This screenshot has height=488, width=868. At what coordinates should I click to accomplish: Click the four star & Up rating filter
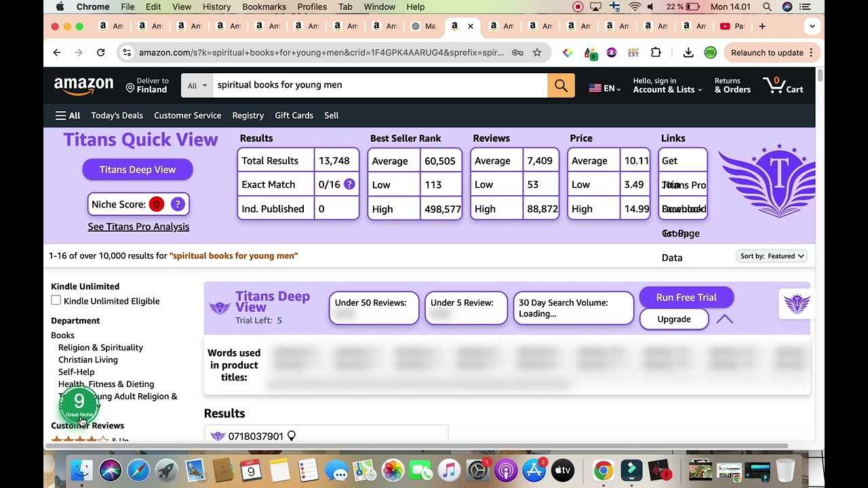click(x=90, y=441)
